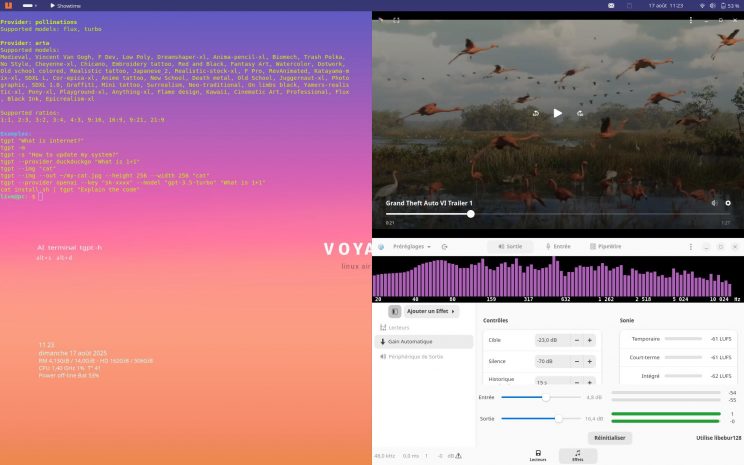The height and width of the screenshot is (465, 744).
Task: Decrease the Cible value
Action: 577,340
